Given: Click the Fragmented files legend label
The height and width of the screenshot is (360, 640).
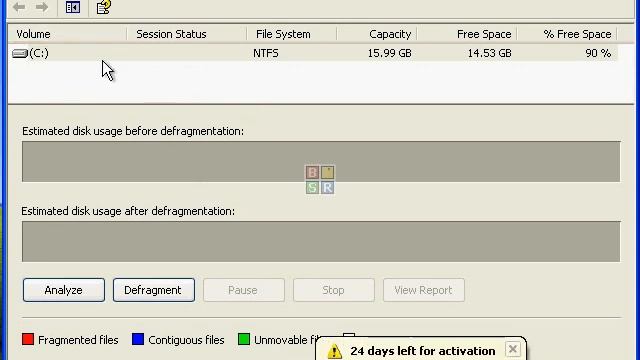Looking at the screenshot, I should coord(78,340).
